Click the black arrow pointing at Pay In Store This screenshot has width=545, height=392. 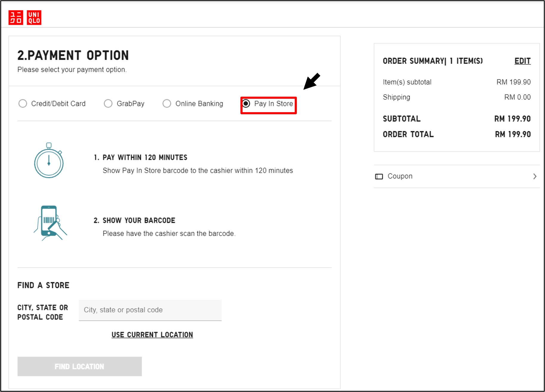[x=311, y=81]
